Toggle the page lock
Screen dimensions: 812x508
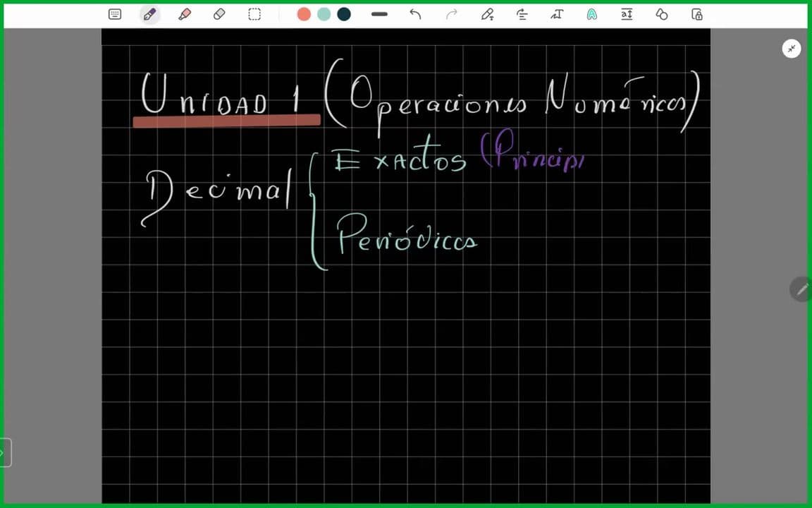[x=696, y=14]
